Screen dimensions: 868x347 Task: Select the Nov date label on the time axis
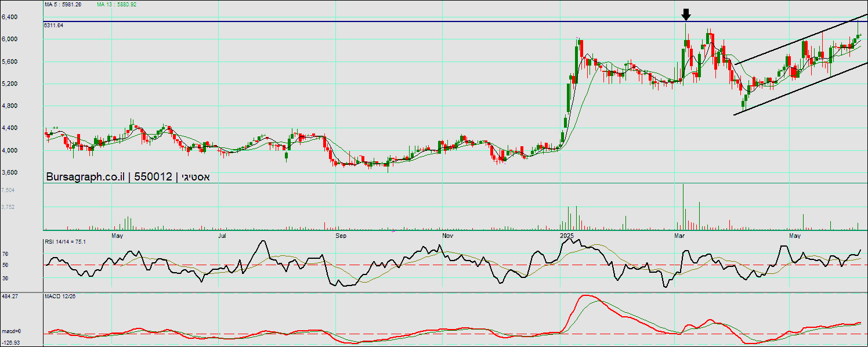tap(447, 236)
